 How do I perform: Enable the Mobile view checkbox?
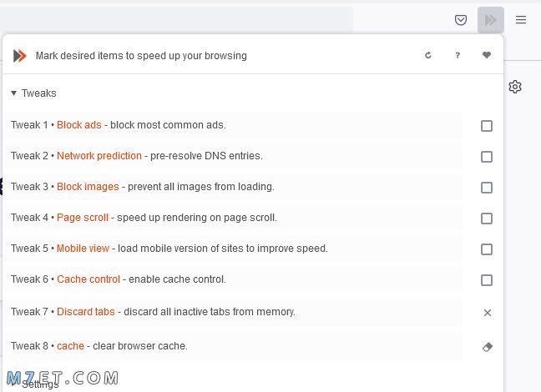pos(487,249)
